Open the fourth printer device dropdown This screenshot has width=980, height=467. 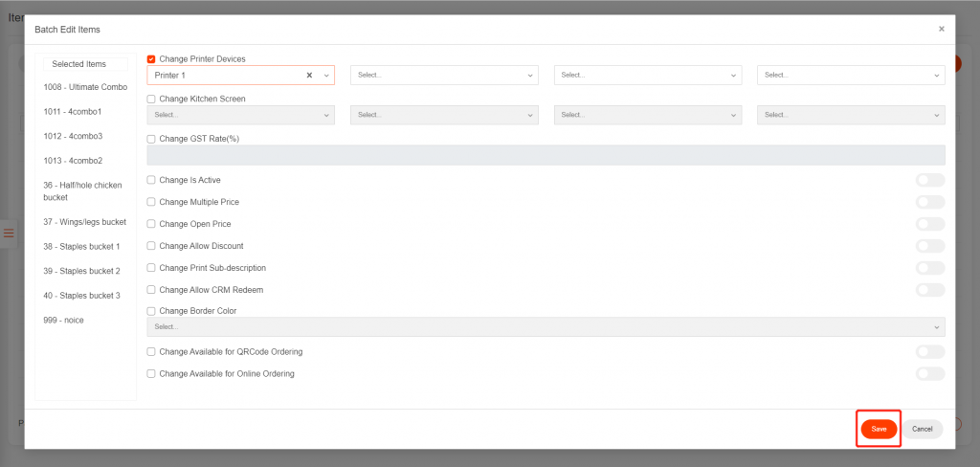[850, 75]
